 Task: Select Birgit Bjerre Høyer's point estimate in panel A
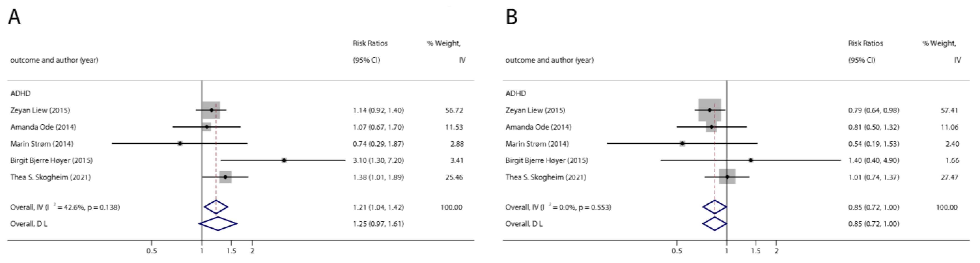point(284,160)
